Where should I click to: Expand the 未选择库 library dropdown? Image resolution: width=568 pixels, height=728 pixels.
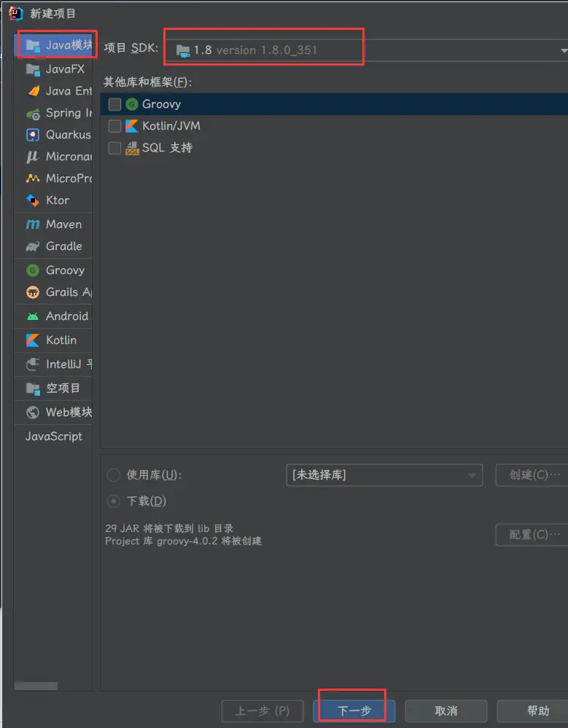384,475
